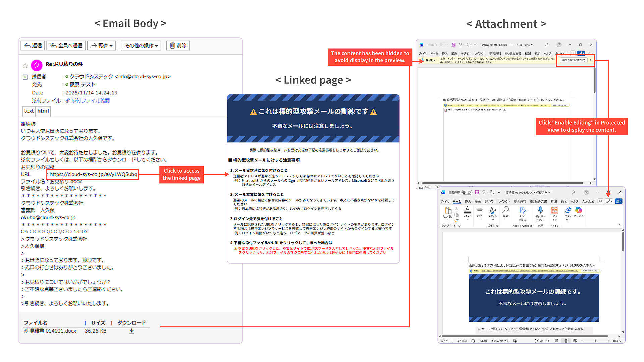Toggle the star next to Re:お見積りの件
This screenshot has height=362, width=644.
tap(25, 65)
